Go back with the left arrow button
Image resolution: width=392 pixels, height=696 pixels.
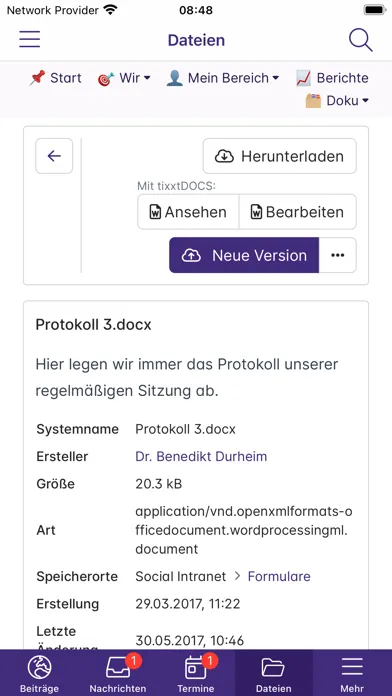click(x=54, y=156)
